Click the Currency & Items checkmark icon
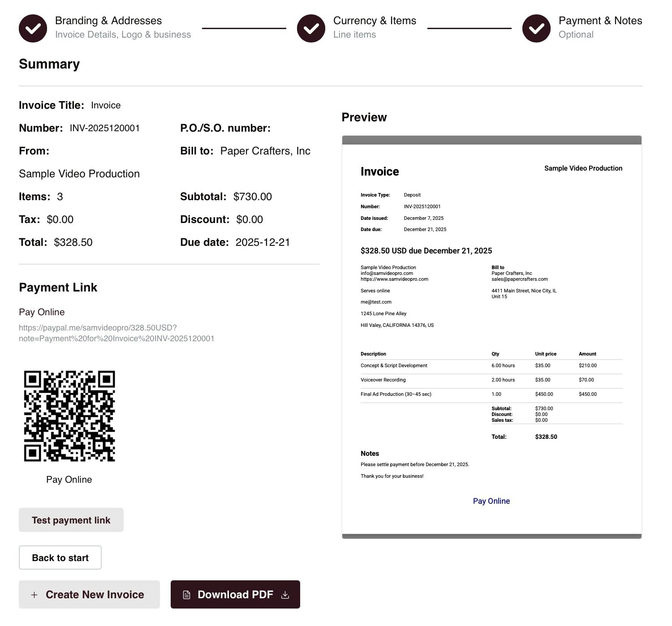This screenshot has width=672, height=626. (x=310, y=28)
